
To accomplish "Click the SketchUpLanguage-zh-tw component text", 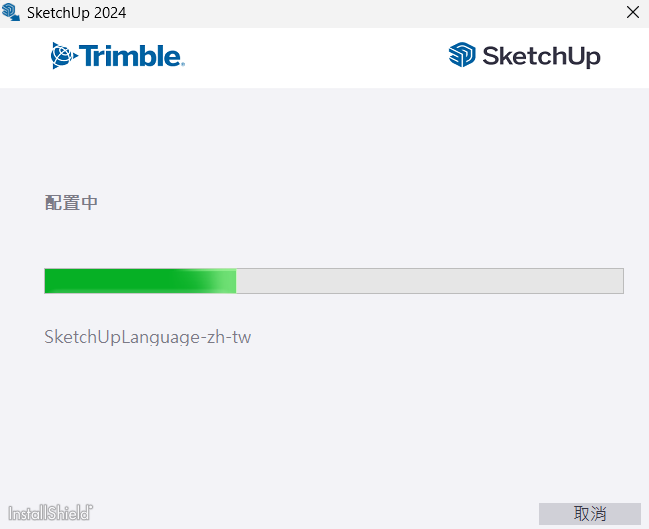I will pos(147,337).
